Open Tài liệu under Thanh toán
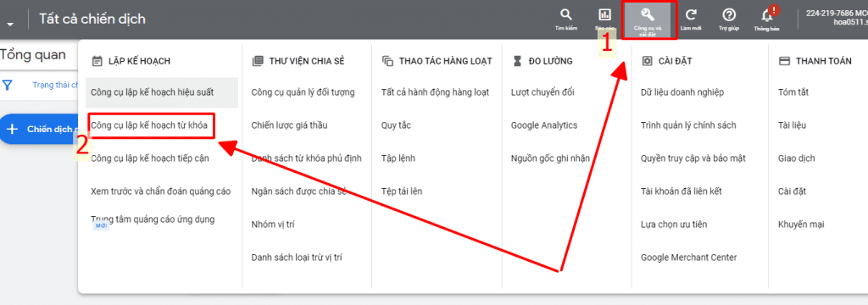 click(792, 125)
